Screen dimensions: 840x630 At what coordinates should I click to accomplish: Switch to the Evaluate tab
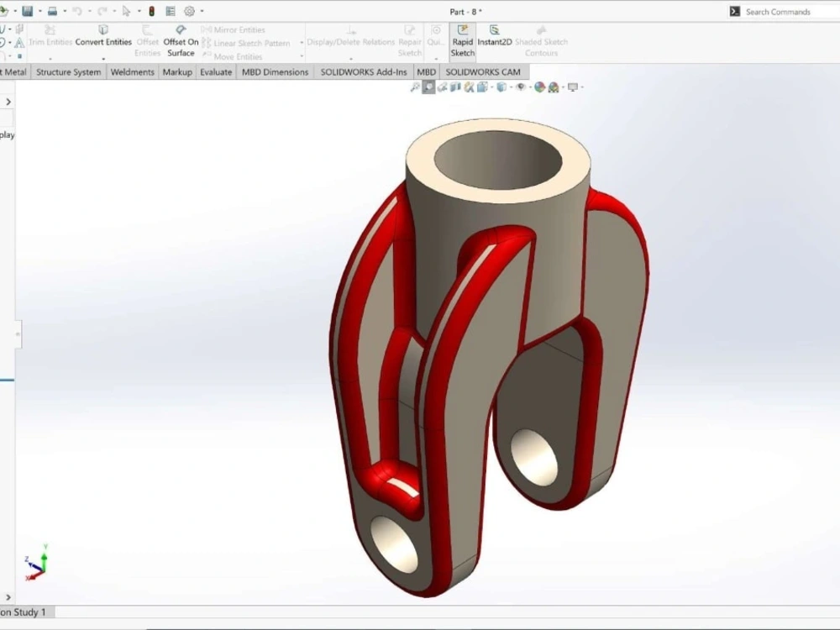point(216,71)
